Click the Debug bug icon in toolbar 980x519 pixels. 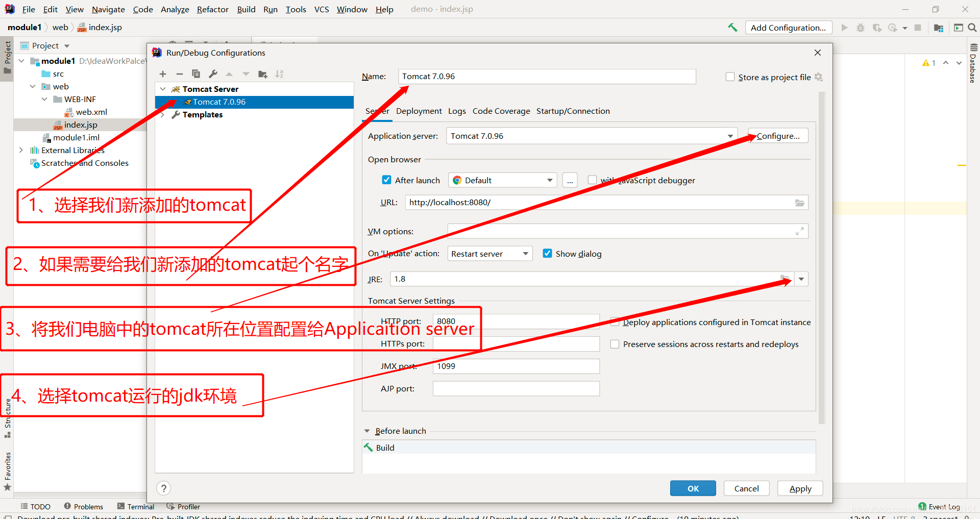click(861, 28)
